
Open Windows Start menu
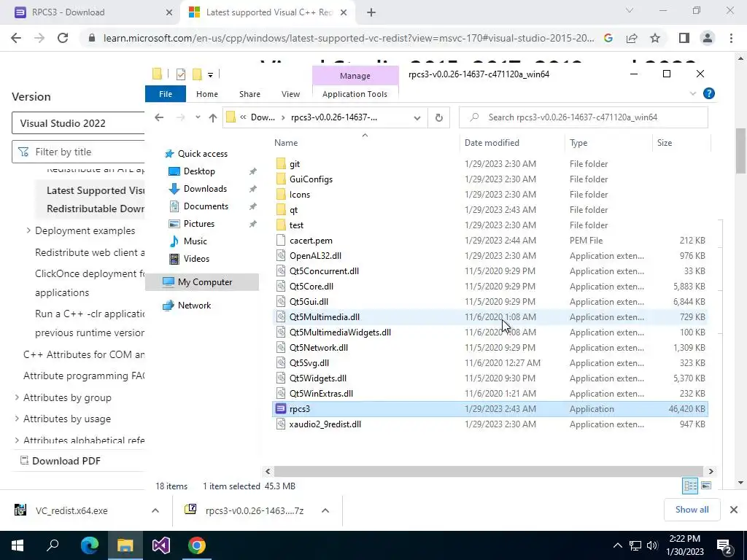click(18, 545)
